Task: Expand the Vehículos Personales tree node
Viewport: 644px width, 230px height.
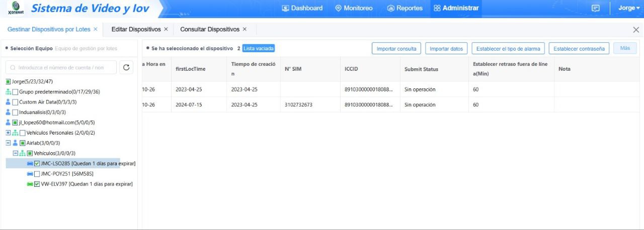Action: 8,133
